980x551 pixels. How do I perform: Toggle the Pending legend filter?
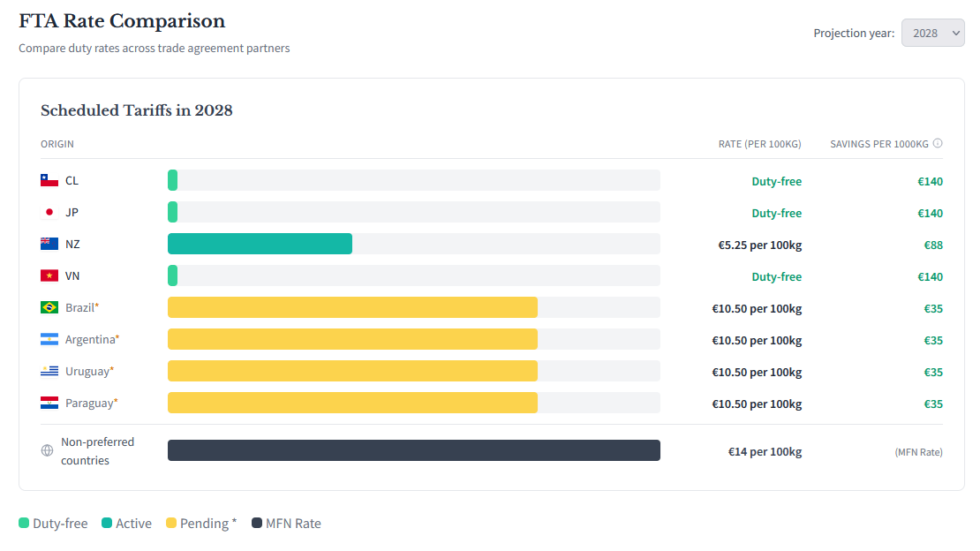pyautogui.click(x=200, y=523)
